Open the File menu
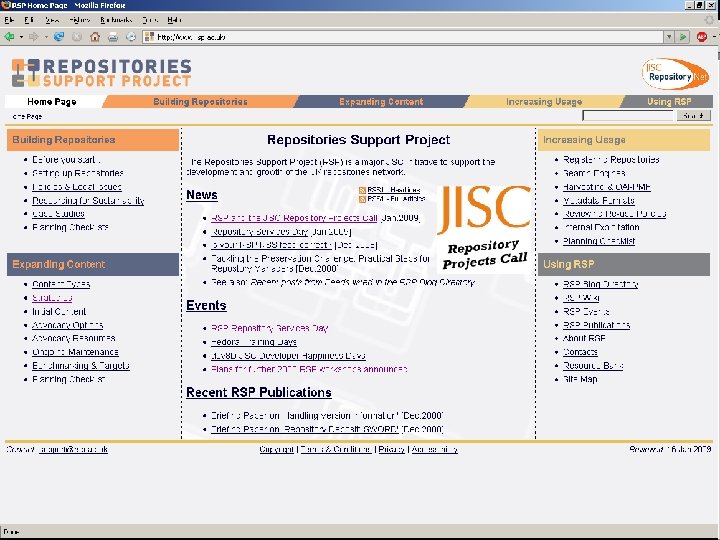 (9, 20)
